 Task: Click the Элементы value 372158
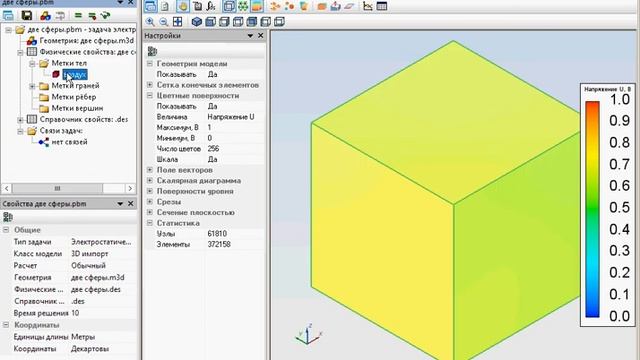click(x=219, y=244)
